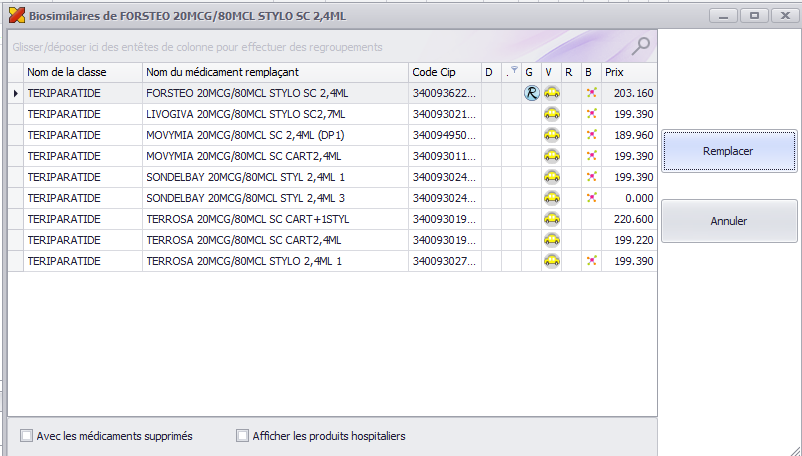Click car icon in SONDELBAY STYL 2,4ML 1 row
Viewport: 802px width, 456px height.
pos(551,177)
